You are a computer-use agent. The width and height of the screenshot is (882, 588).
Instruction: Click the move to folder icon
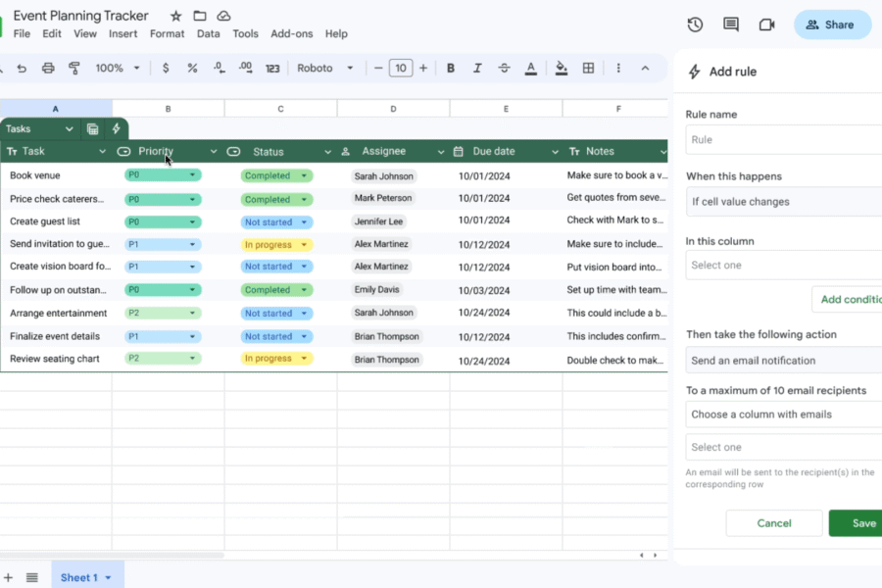click(x=200, y=16)
